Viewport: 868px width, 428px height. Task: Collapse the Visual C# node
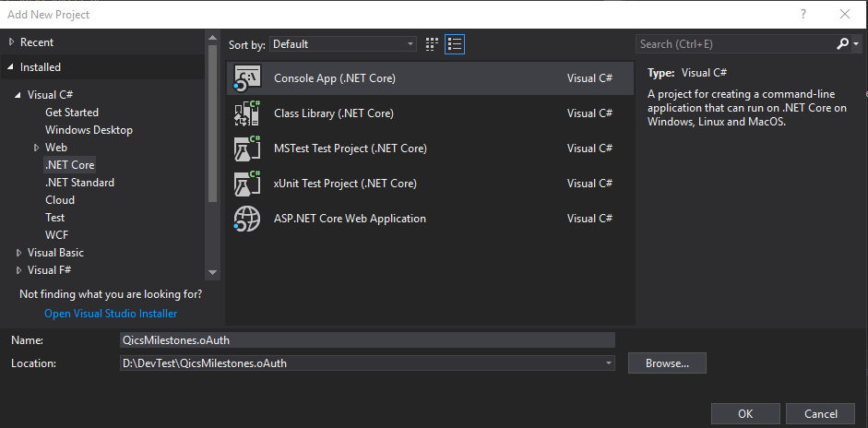tap(18, 95)
